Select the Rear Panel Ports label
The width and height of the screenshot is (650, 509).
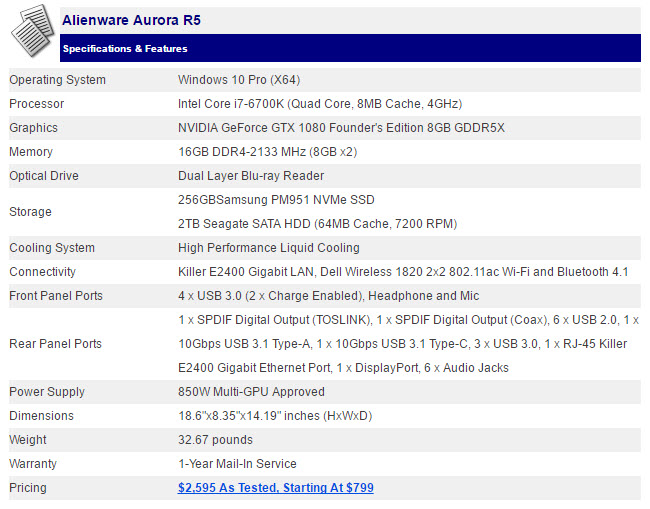coord(55,344)
